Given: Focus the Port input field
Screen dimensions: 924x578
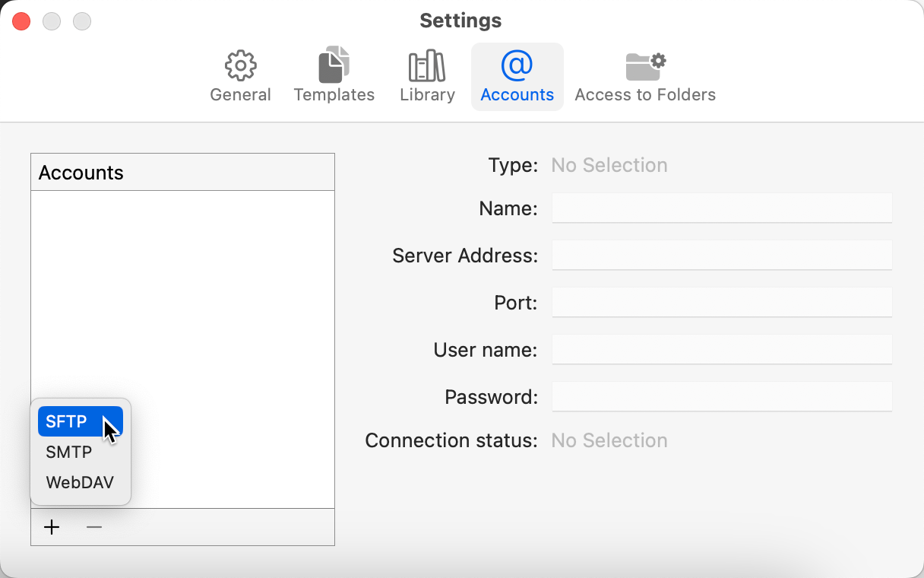Looking at the screenshot, I should pyautogui.click(x=720, y=302).
